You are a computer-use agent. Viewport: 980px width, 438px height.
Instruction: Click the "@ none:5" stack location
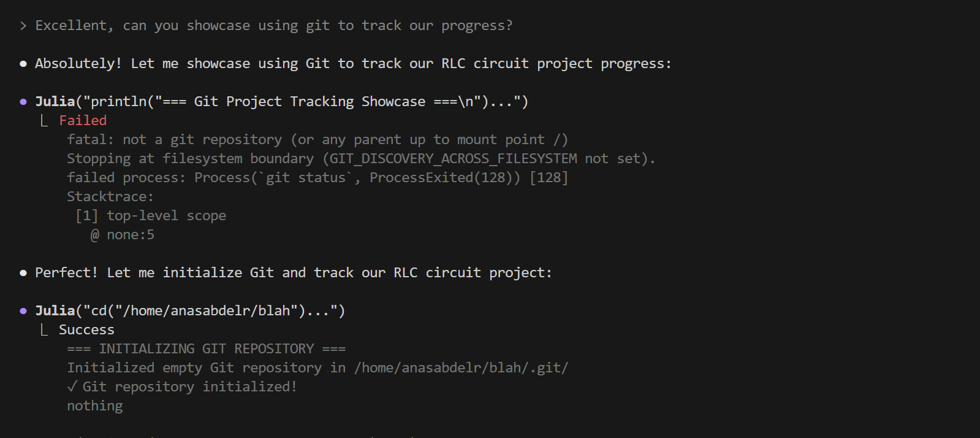click(123, 235)
